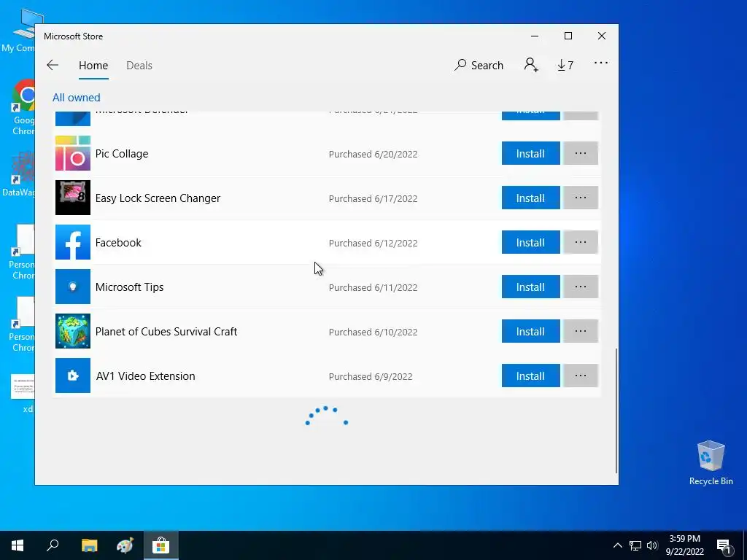Select the Planet of Cubes Survival Craft title

pos(166,332)
